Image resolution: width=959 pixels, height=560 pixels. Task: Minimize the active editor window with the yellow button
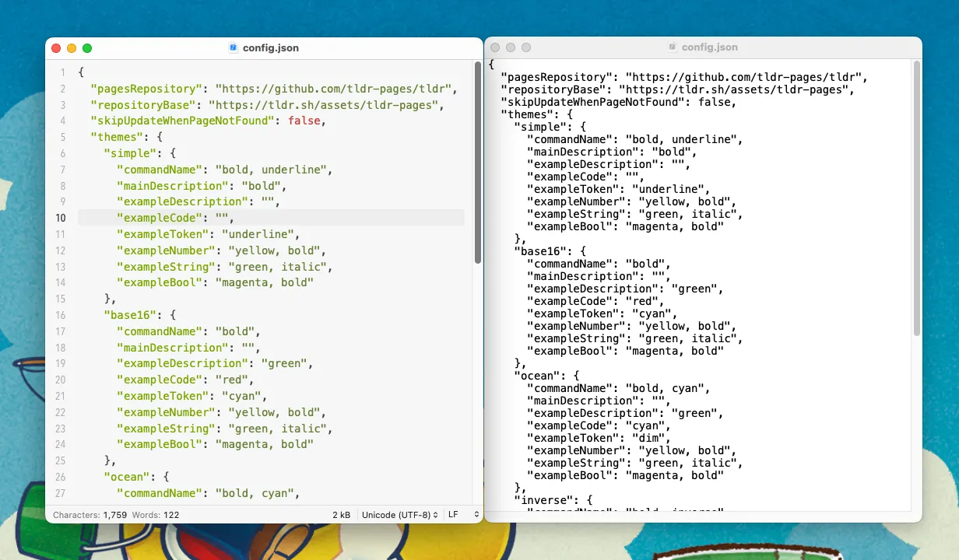click(72, 48)
